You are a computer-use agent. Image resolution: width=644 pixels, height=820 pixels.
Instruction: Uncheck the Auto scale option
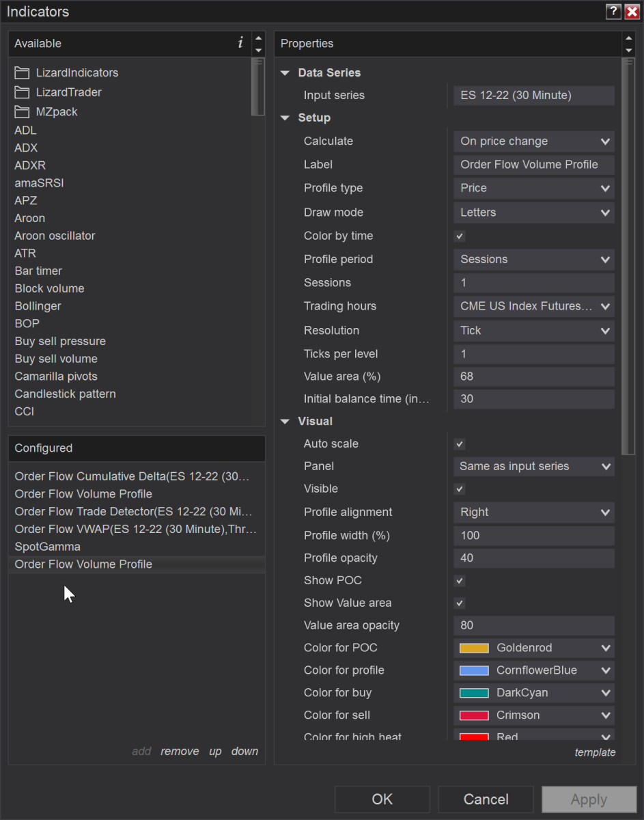click(x=460, y=444)
